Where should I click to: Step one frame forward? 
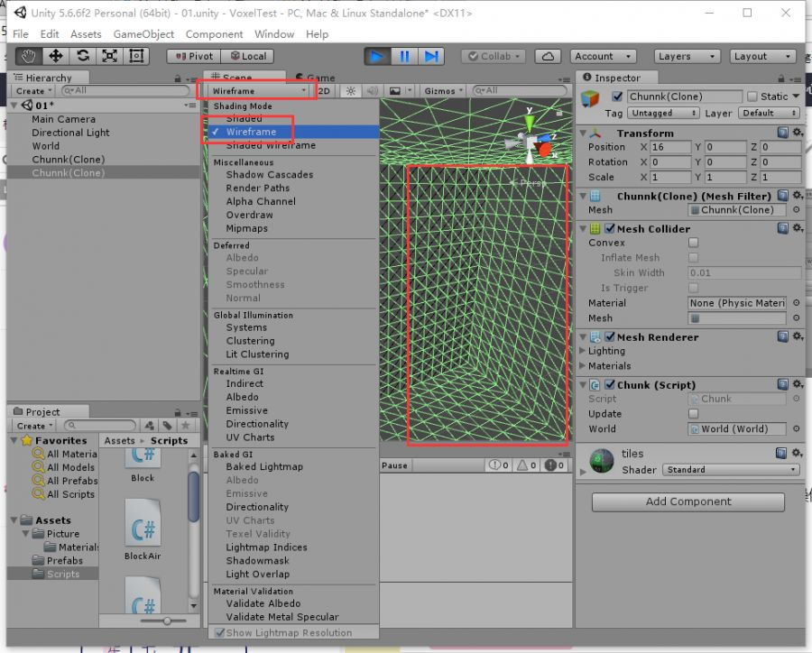(x=431, y=56)
